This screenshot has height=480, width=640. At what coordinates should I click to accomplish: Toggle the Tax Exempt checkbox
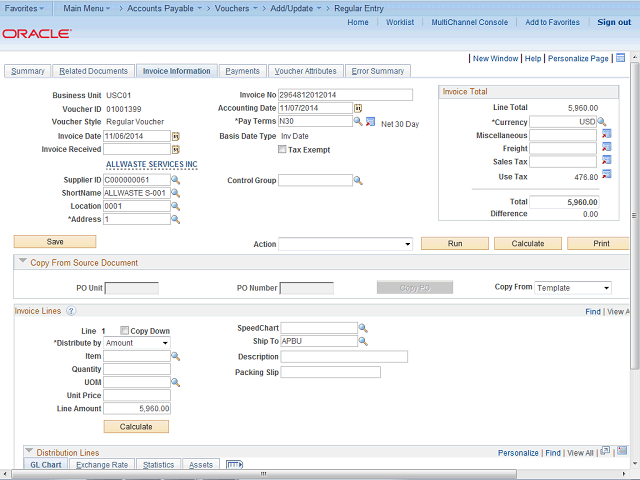(282, 149)
